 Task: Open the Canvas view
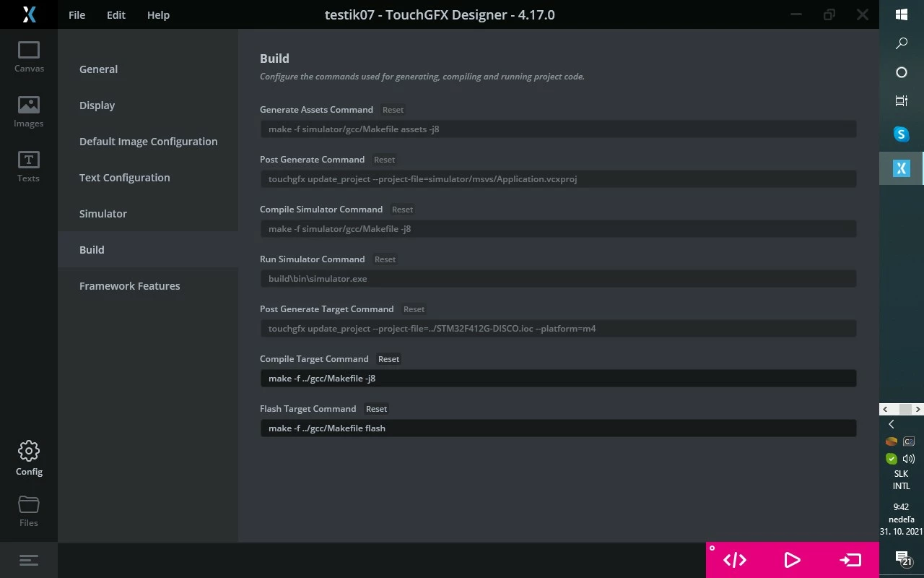coord(29,57)
